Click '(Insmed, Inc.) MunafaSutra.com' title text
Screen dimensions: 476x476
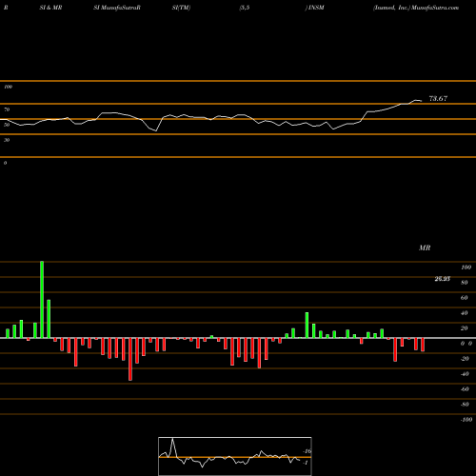pos(416,8)
